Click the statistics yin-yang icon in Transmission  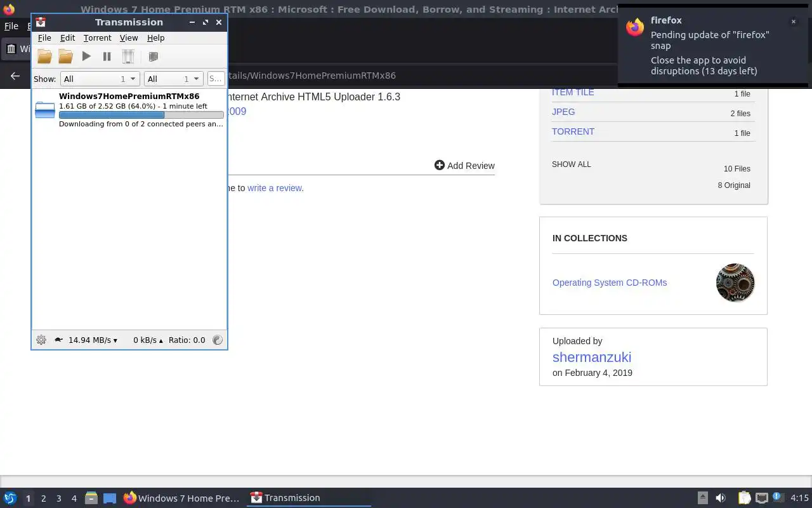(x=218, y=340)
